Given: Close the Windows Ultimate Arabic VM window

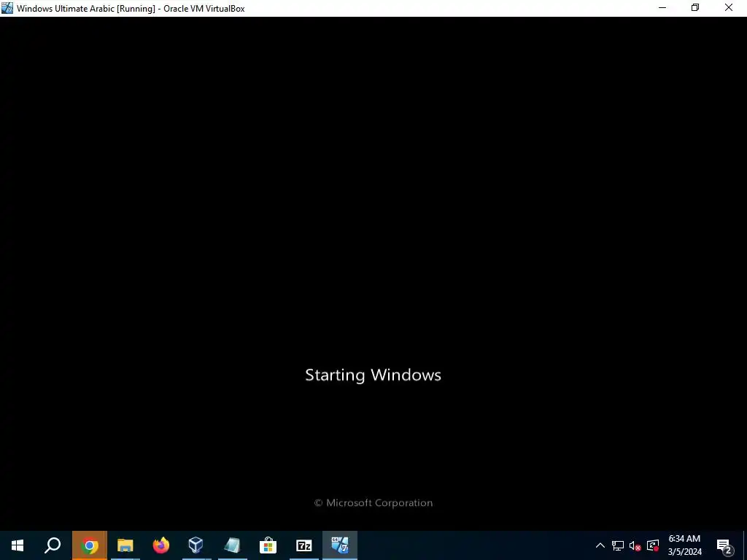Looking at the screenshot, I should pos(729,8).
